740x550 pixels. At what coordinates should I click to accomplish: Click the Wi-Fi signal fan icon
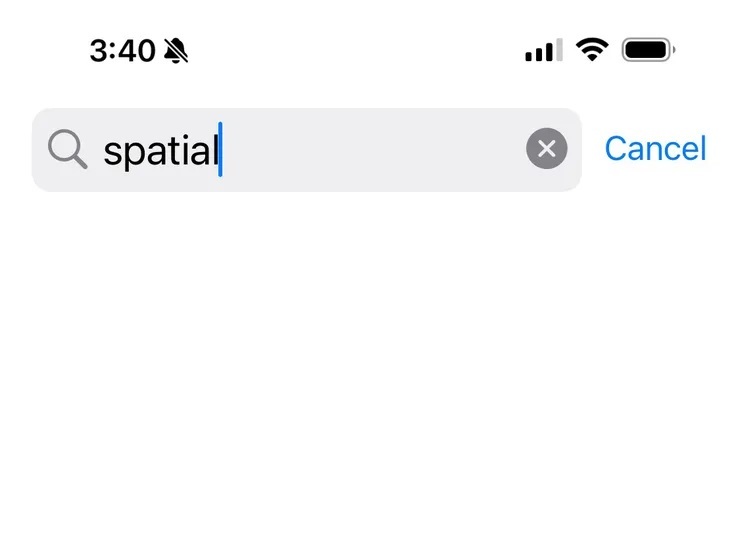[593, 49]
